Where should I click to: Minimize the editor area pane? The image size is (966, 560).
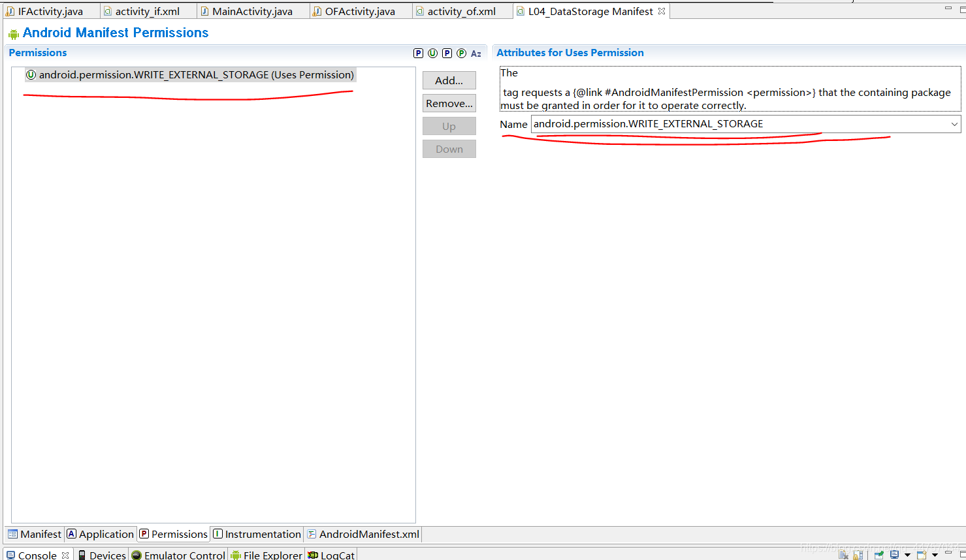948,8
